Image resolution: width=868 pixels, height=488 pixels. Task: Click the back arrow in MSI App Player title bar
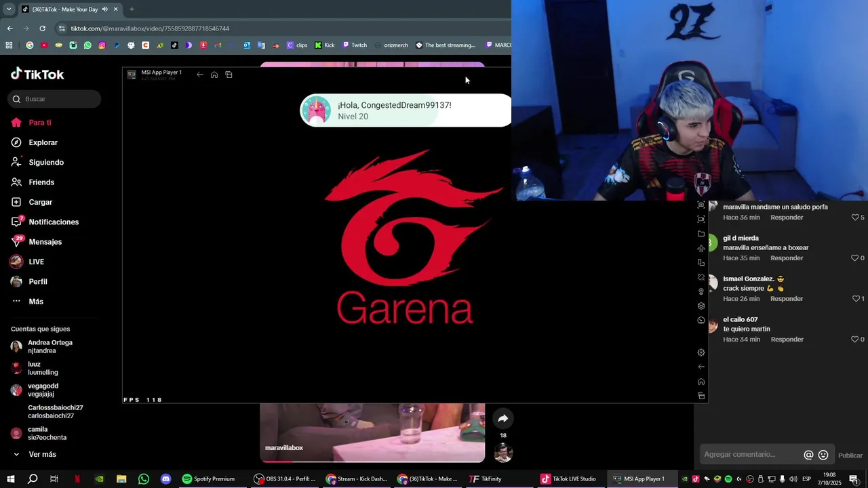coord(200,75)
